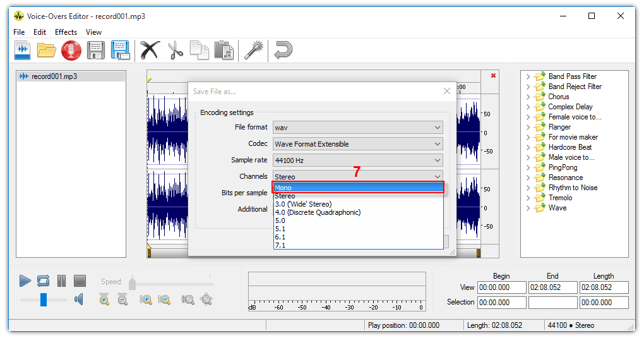The width and height of the screenshot is (644, 338).
Task: Choose the 7.1 channels option
Action: click(x=358, y=246)
